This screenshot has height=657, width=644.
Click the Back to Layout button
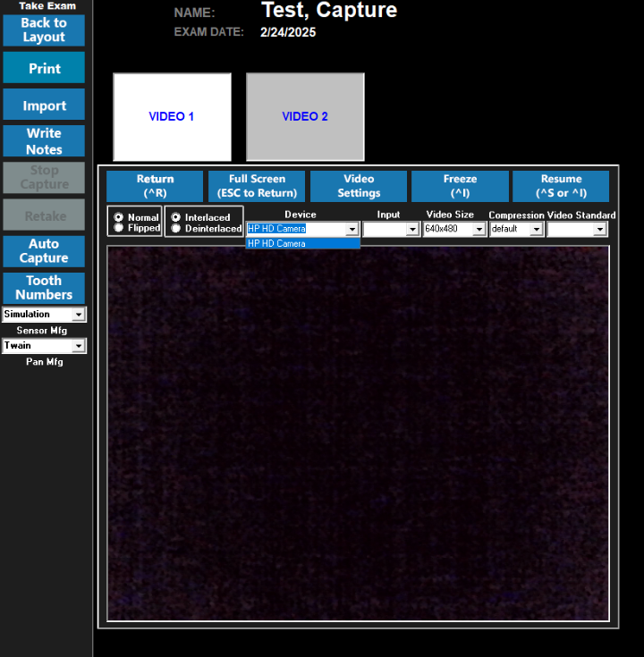click(44, 30)
